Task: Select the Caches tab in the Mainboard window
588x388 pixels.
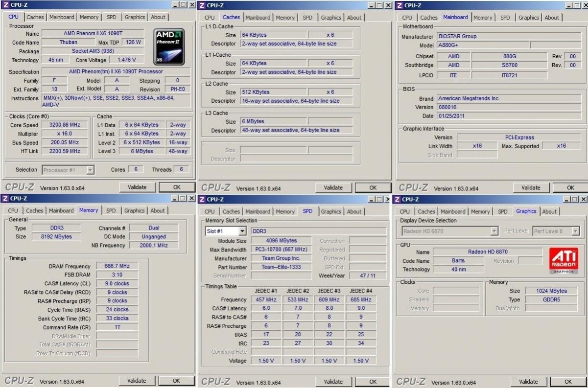Action: 429,18
